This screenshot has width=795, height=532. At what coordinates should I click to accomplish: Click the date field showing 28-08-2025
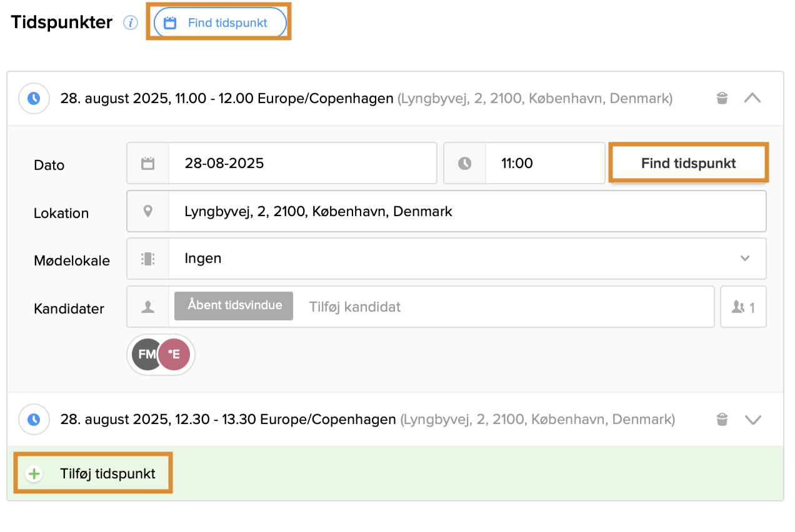pos(302,164)
